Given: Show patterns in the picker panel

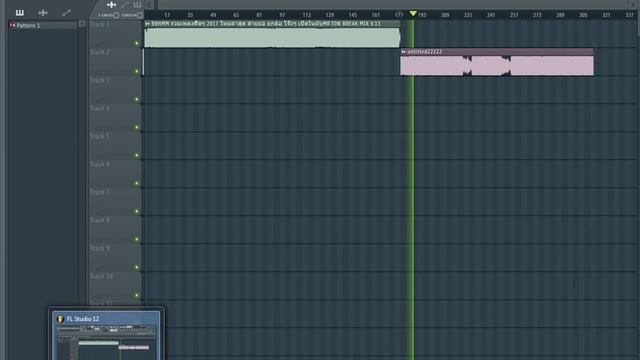Looking at the screenshot, I should click(x=20, y=13).
